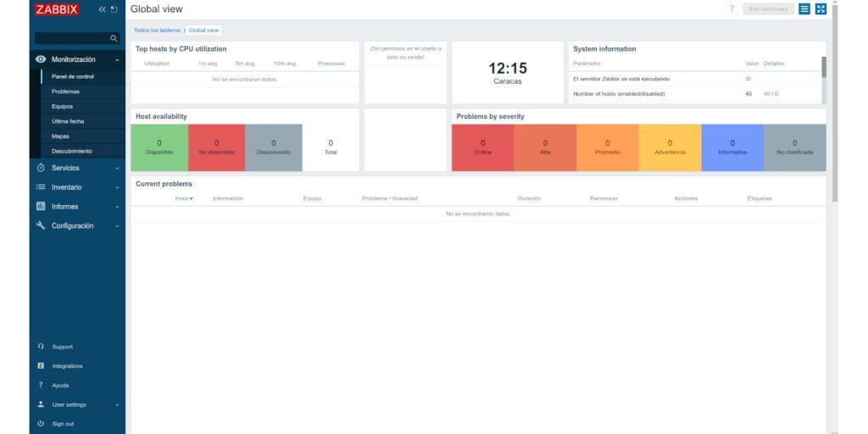Open the Problemas submenu item

coord(65,92)
